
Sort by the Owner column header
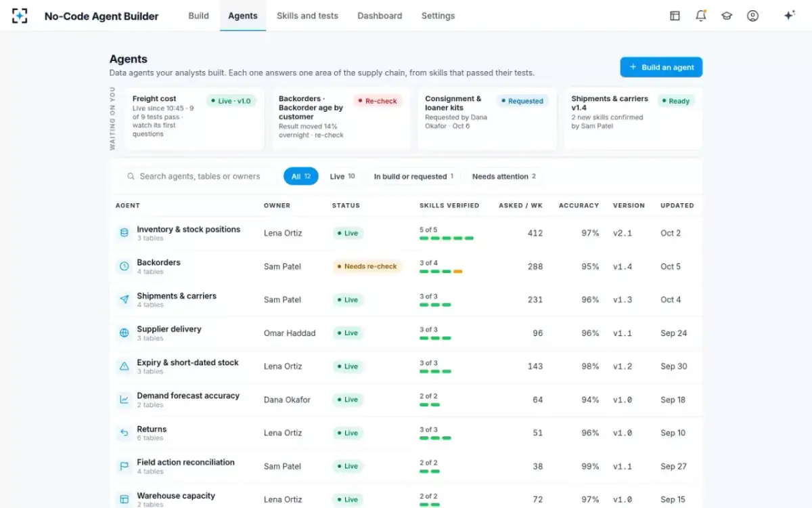coord(277,205)
